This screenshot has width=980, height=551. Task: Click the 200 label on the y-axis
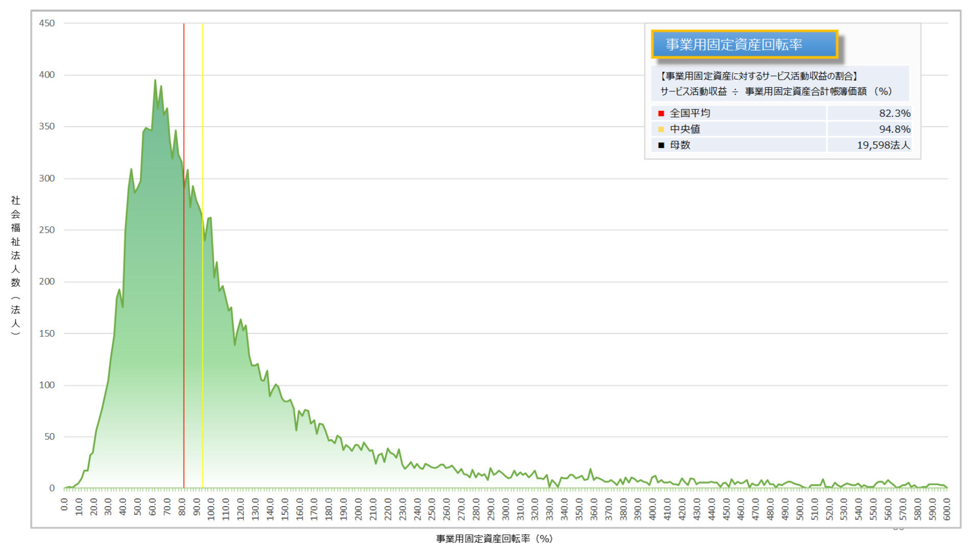click(47, 282)
